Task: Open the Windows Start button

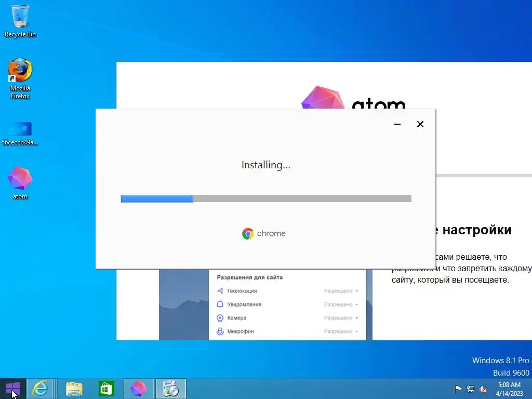Action: (13, 389)
